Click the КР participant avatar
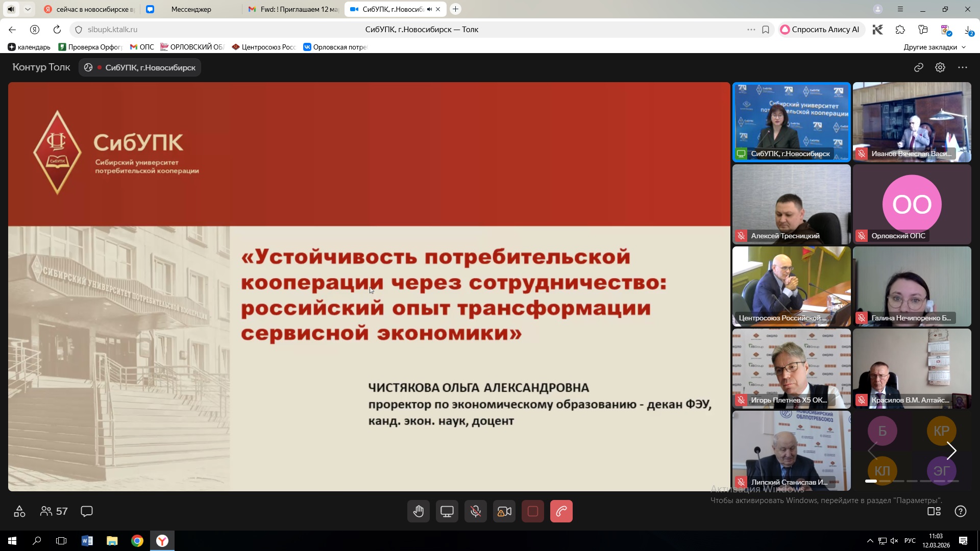The image size is (980, 551). click(942, 431)
